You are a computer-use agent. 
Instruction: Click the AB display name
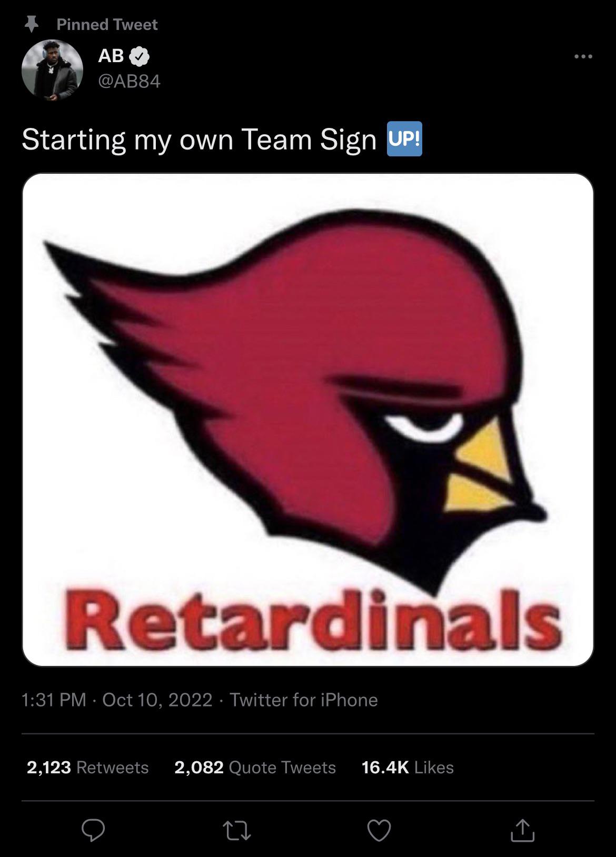point(111,56)
